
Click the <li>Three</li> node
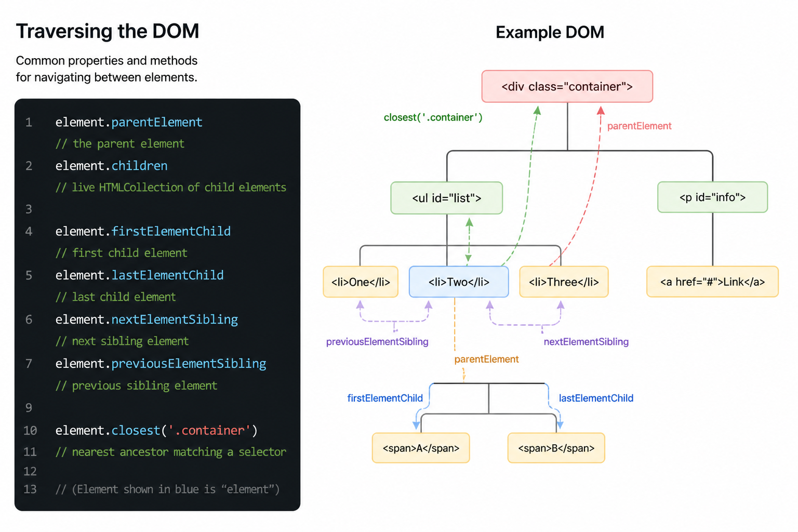point(564,282)
